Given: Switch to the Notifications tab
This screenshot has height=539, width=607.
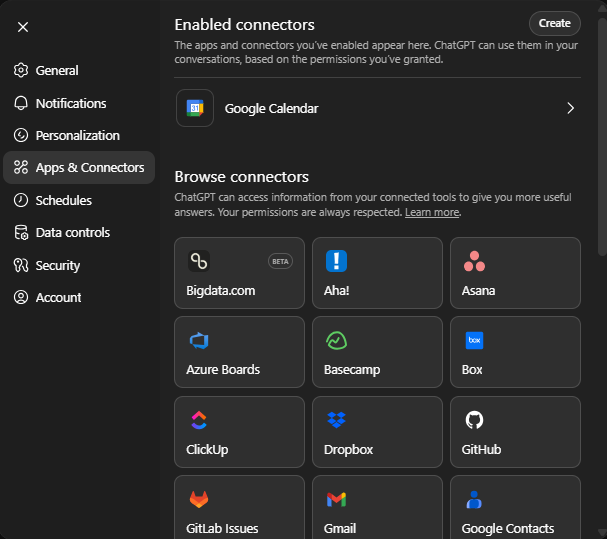Looking at the screenshot, I should [79, 103].
